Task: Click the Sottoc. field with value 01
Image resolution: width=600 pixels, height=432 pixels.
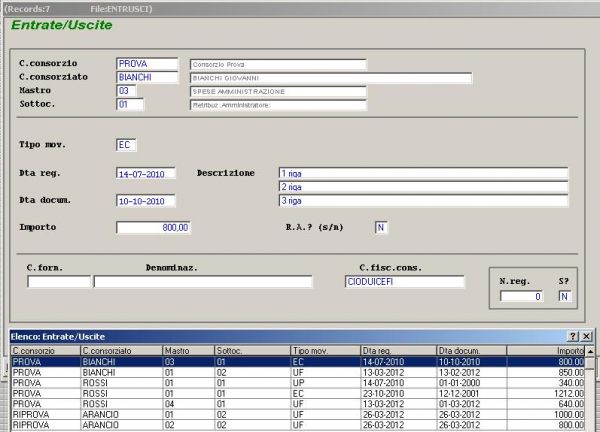Action: pyautogui.click(x=130, y=104)
